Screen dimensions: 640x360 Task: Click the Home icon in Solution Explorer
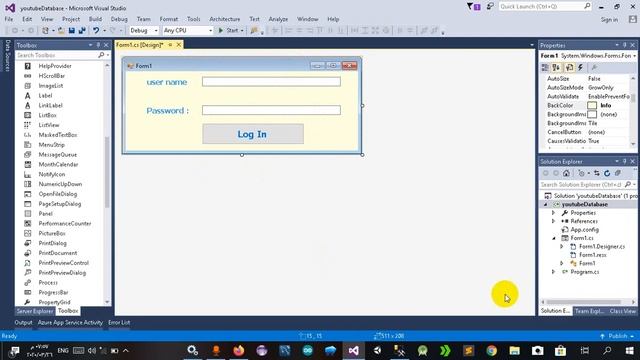566,173
